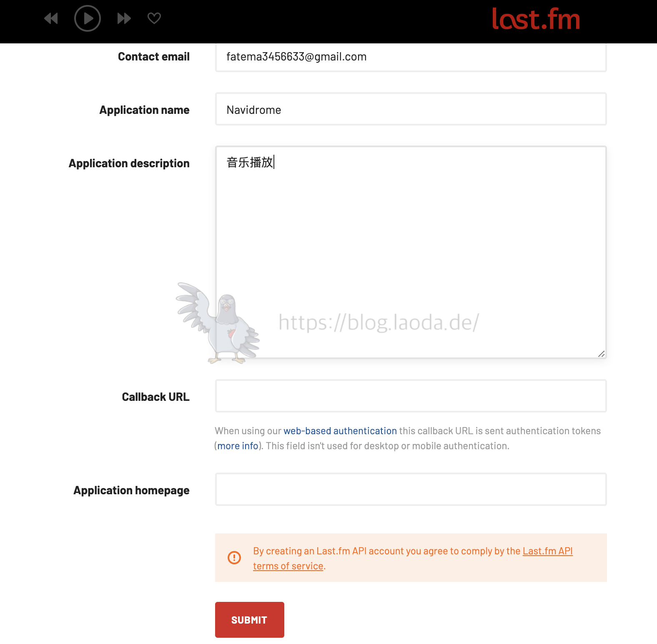Love the track with heart icon

tap(154, 18)
